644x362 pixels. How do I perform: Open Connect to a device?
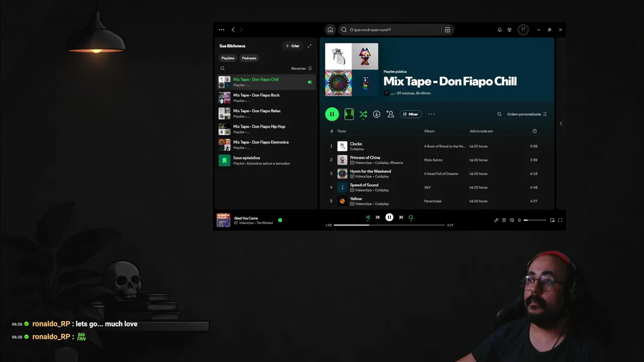coord(512,220)
